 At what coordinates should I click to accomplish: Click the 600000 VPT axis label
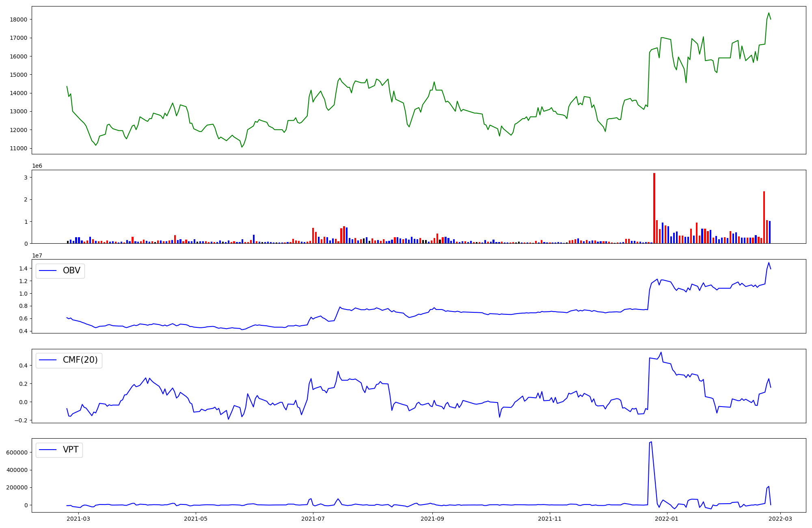pos(17,452)
